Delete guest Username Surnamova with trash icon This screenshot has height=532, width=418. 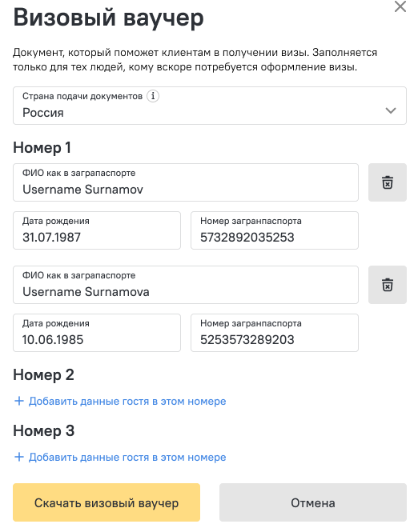[388, 285]
